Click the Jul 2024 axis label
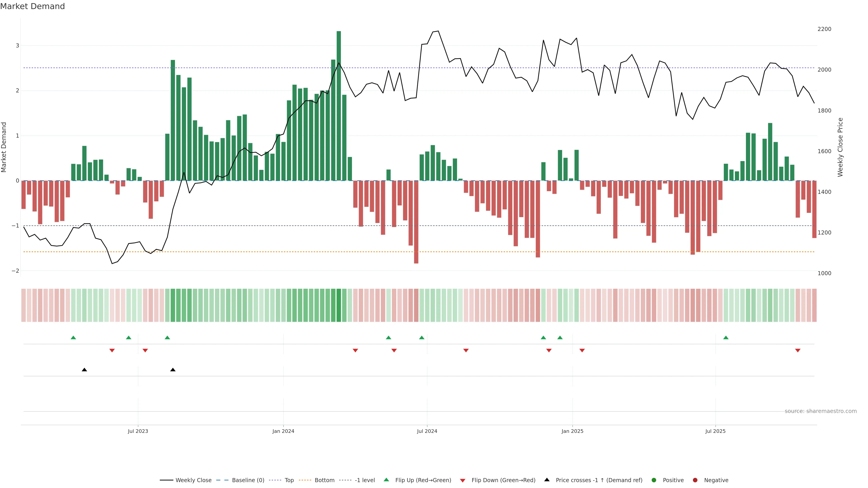Screen dimensions: 868x488 click(427, 431)
